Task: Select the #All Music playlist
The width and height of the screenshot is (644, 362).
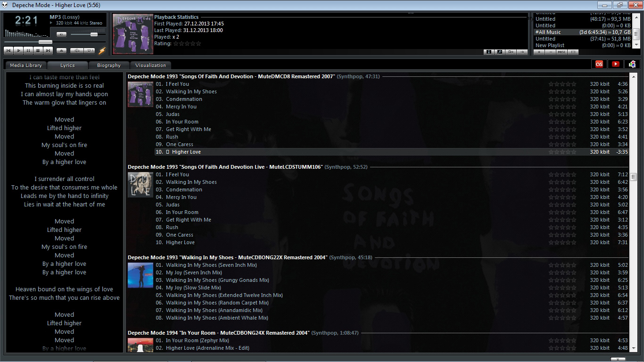Action: pos(583,32)
